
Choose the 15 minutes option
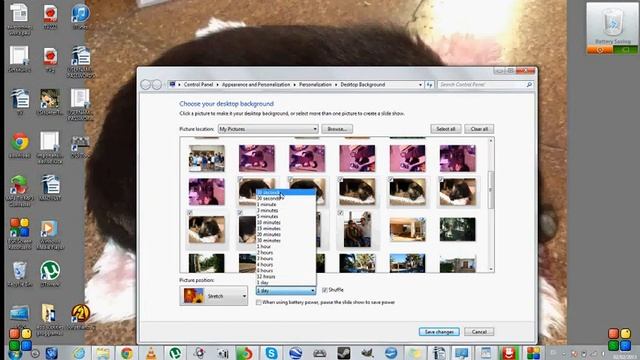tap(286, 229)
